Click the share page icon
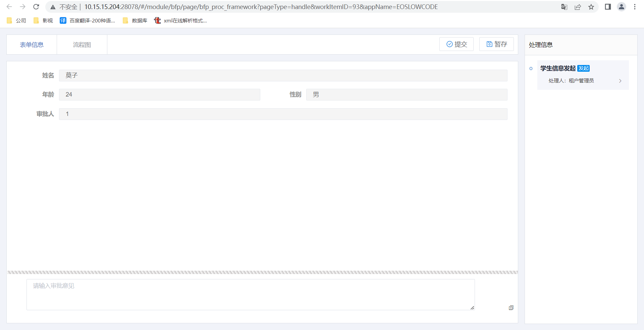Image resolution: width=644 pixels, height=330 pixels. (578, 7)
